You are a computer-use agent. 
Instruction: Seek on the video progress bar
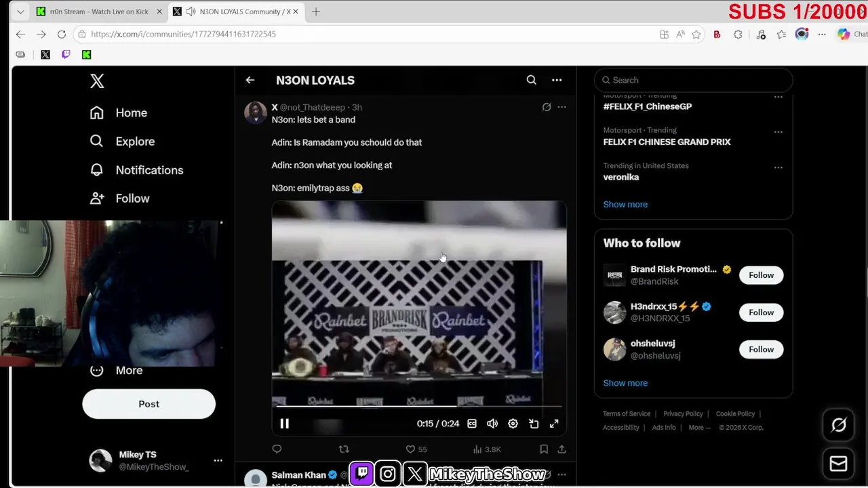tap(419, 406)
